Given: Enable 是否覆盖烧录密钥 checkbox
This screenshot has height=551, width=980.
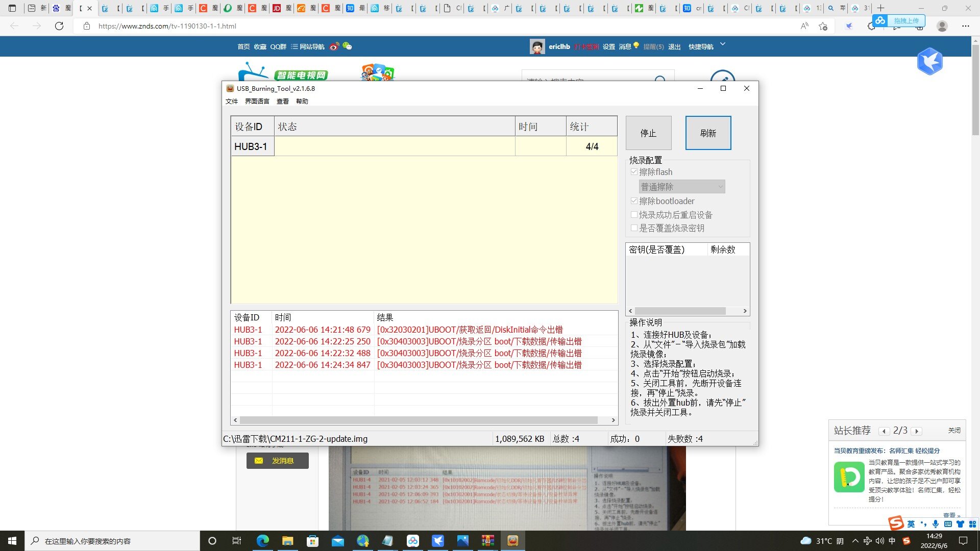Looking at the screenshot, I should point(634,228).
